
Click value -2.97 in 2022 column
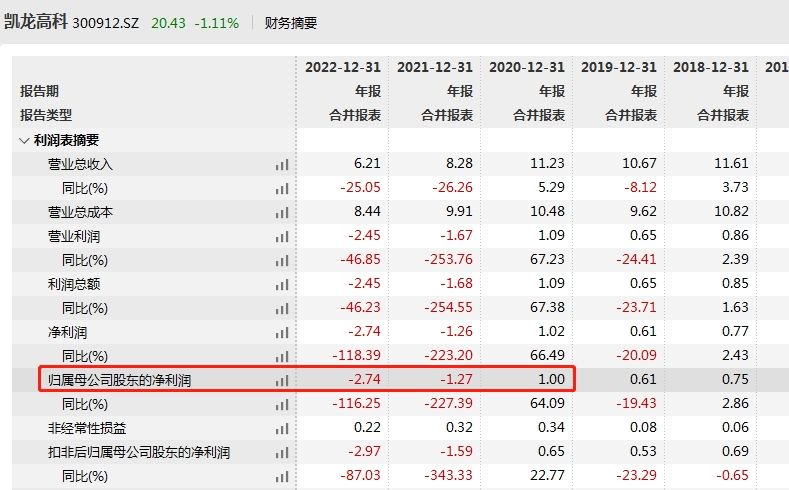(x=364, y=451)
